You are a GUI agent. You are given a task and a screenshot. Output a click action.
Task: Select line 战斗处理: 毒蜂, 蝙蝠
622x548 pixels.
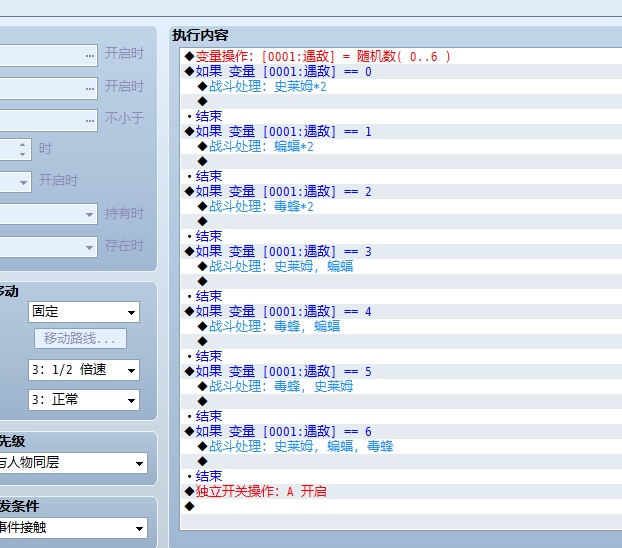pyautogui.click(x=401, y=326)
